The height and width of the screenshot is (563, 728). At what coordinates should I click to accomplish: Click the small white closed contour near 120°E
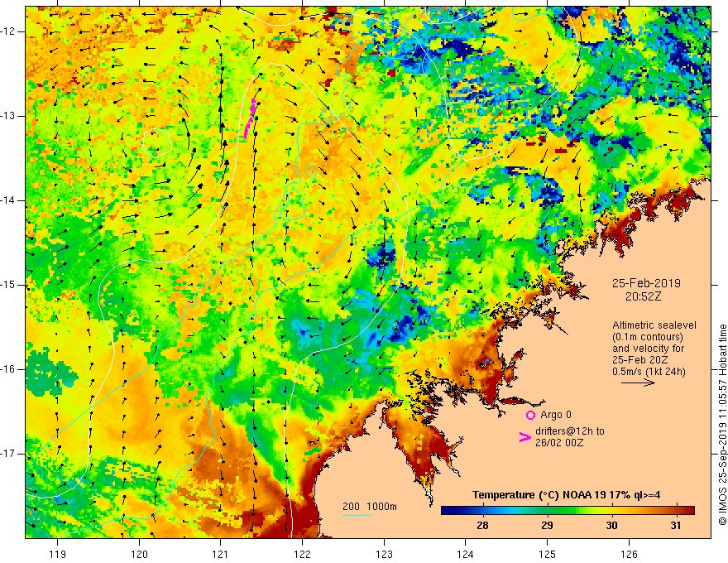point(157,142)
